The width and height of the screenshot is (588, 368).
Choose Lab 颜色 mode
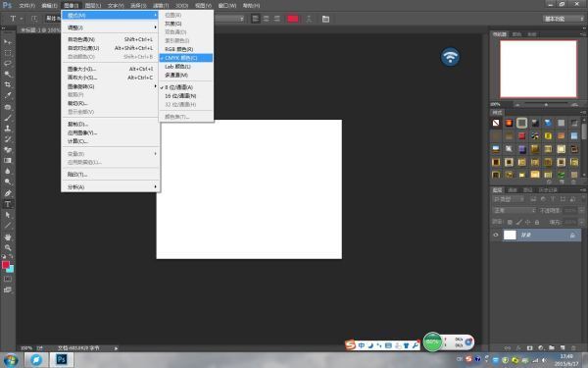(x=186, y=67)
